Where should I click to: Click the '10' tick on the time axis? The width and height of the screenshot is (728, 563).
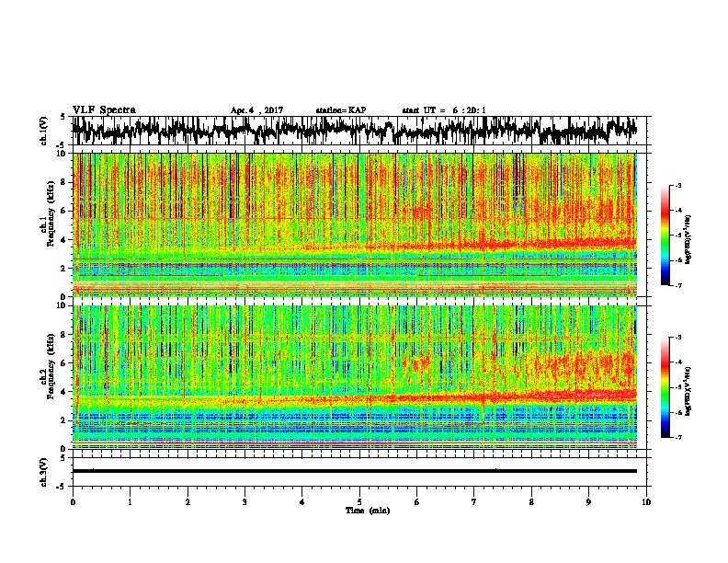(646, 502)
